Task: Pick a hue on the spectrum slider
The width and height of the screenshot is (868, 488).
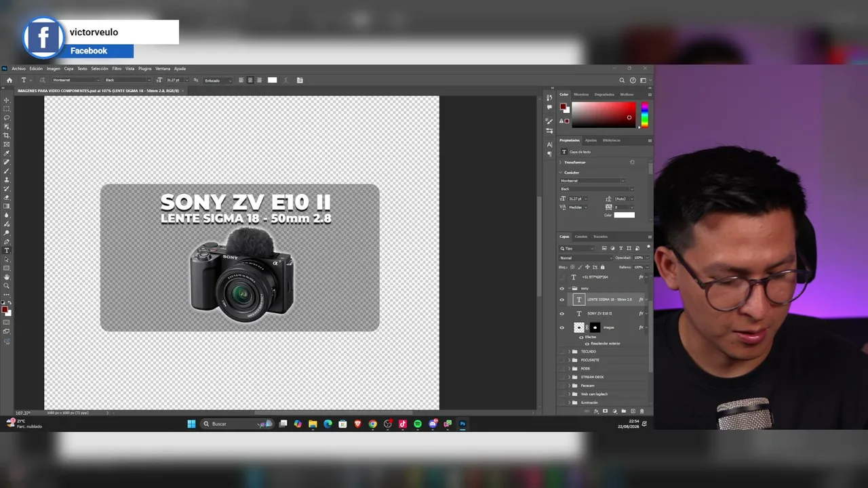Action: pos(644,115)
